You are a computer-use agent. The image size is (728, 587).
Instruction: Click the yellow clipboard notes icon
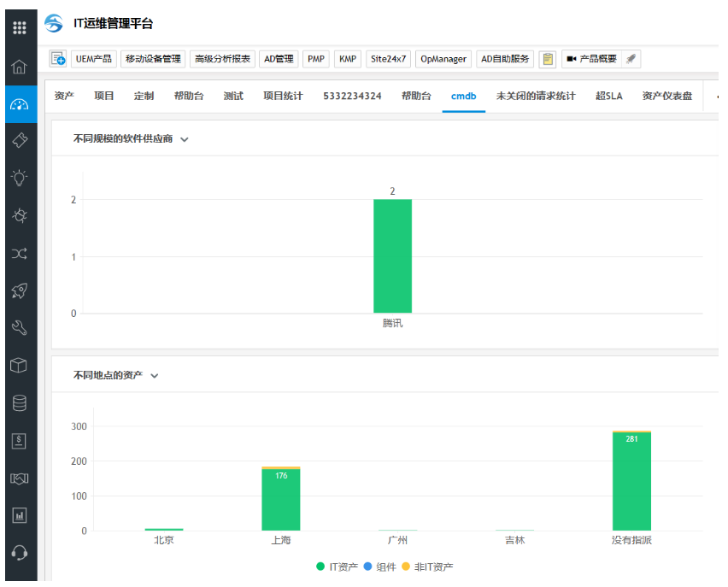click(x=548, y=59)
